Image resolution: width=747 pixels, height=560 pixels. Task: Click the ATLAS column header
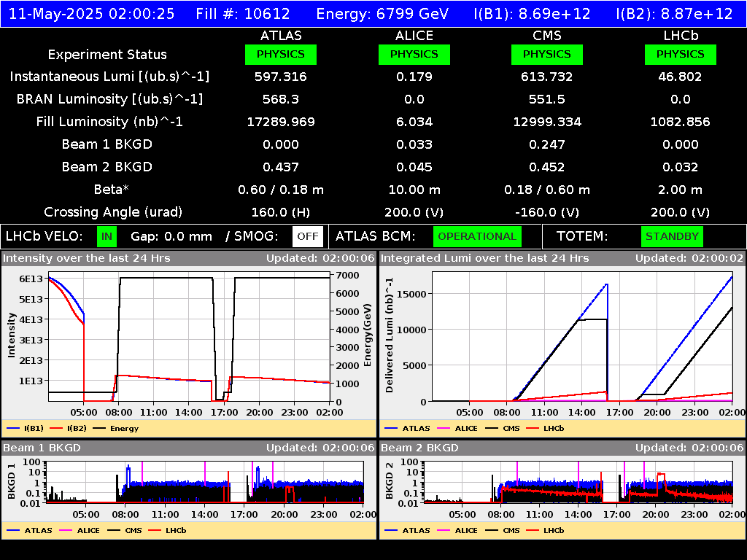[281, 36]
